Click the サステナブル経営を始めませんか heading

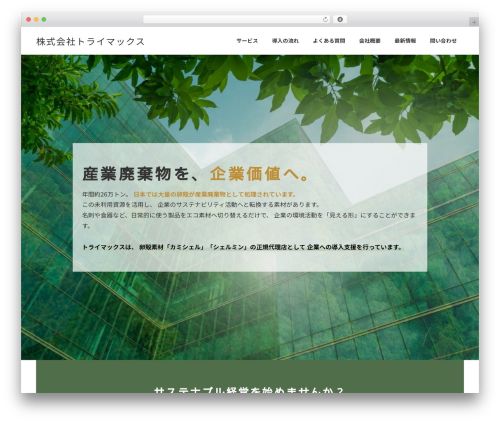click(x=249, y=390)
